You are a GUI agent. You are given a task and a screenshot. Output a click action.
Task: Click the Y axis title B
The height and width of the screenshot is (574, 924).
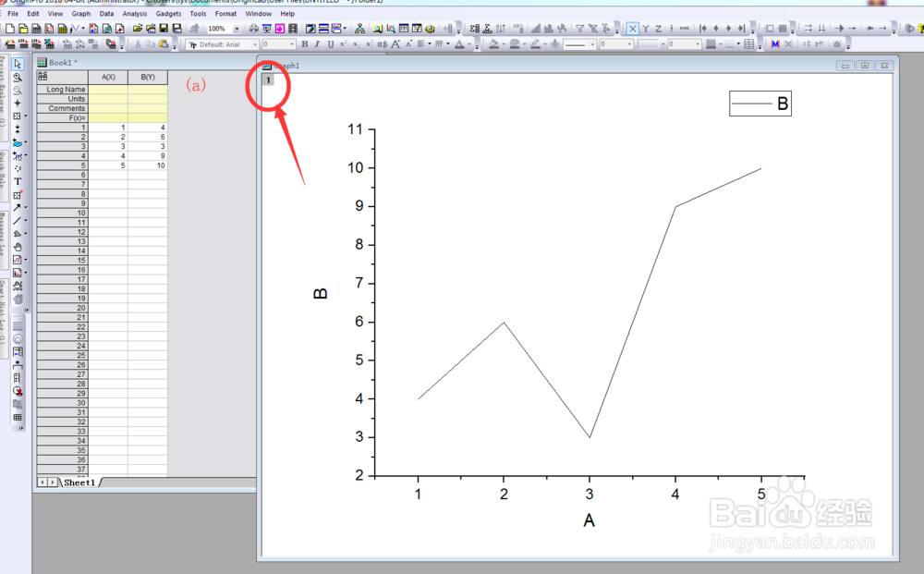coord(320,294)
